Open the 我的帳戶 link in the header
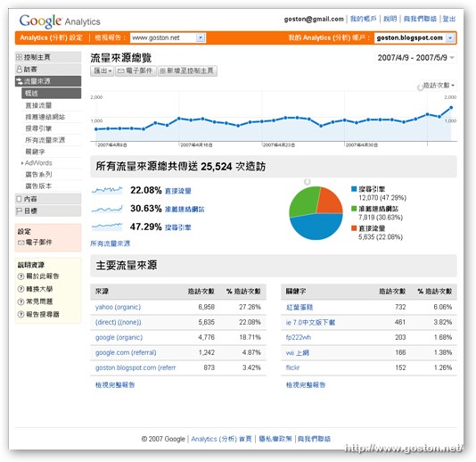This screenshot has height=462, width=476. 363,19
